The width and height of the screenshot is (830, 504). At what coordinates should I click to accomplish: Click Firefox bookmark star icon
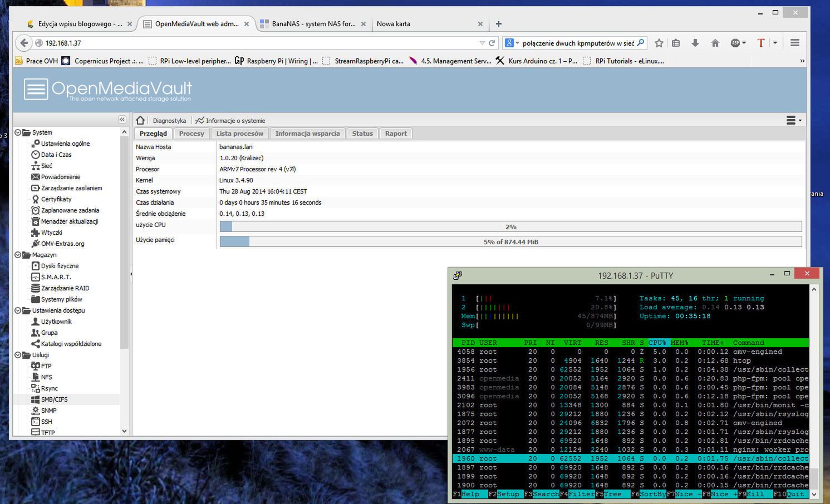point(659,43)
